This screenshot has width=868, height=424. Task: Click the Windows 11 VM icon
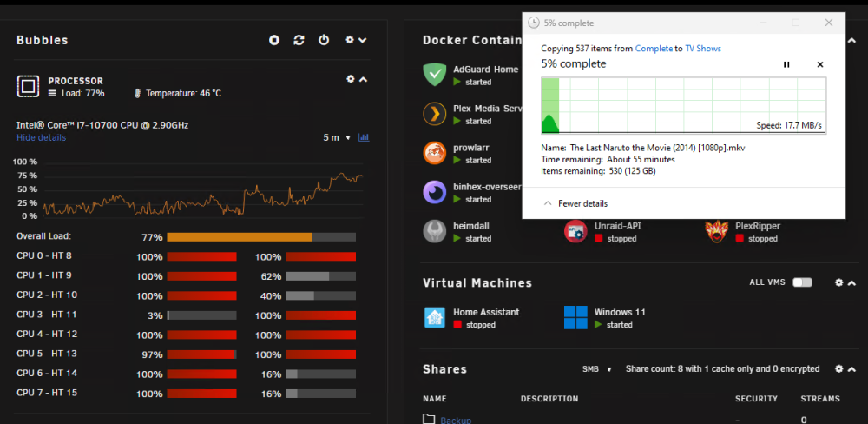point(575,318)
